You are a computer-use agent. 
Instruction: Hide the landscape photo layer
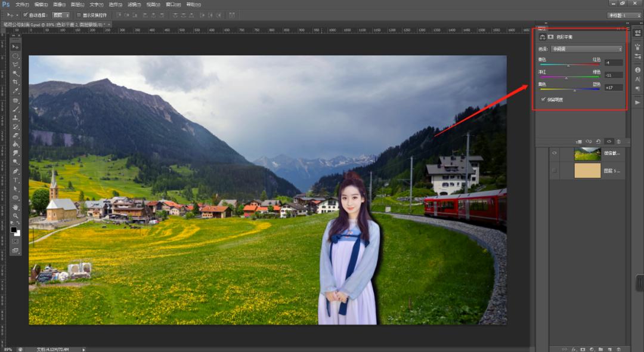click(555, 153)
